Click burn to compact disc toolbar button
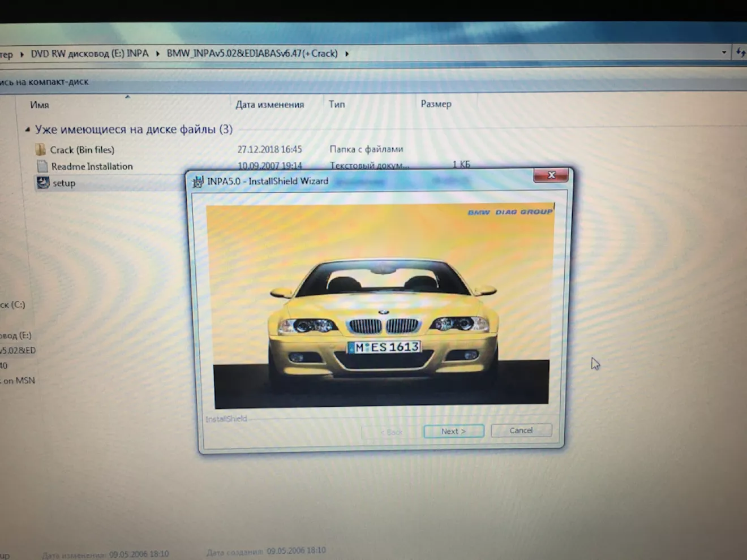747x560 pixels. click(44, 81)
